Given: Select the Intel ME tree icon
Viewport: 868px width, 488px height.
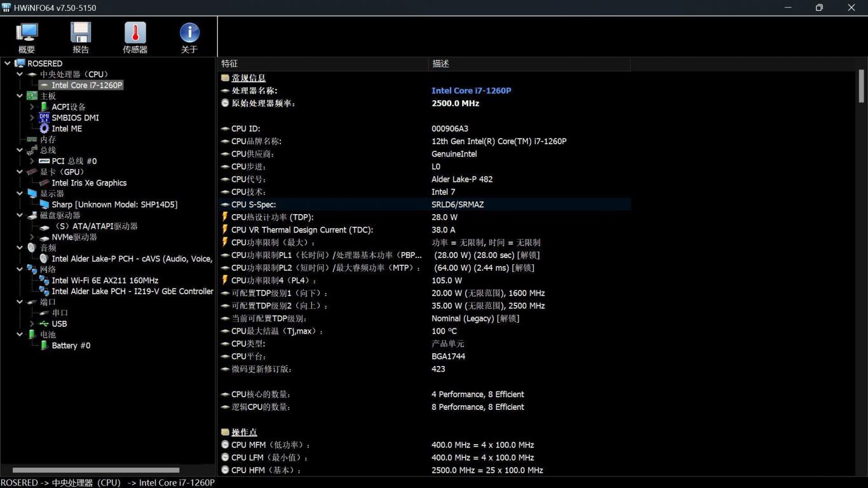Looking at the screenshot, I should (x=44, y=128).
